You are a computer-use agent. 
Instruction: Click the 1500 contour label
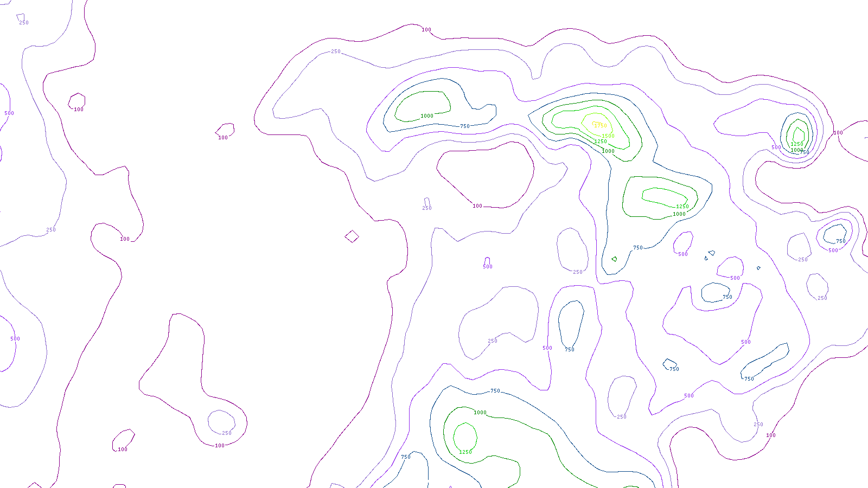click(608, 136)
